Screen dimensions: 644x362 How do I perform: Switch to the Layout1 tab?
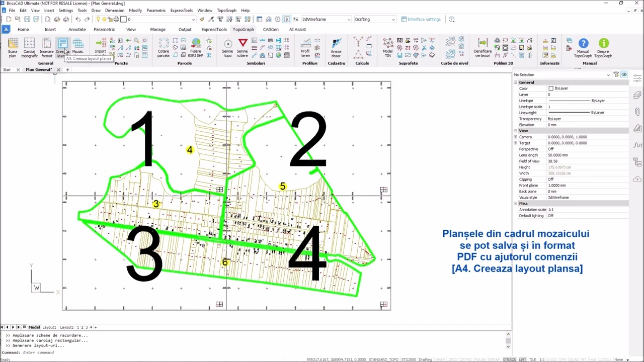click(x=49, y=327)
